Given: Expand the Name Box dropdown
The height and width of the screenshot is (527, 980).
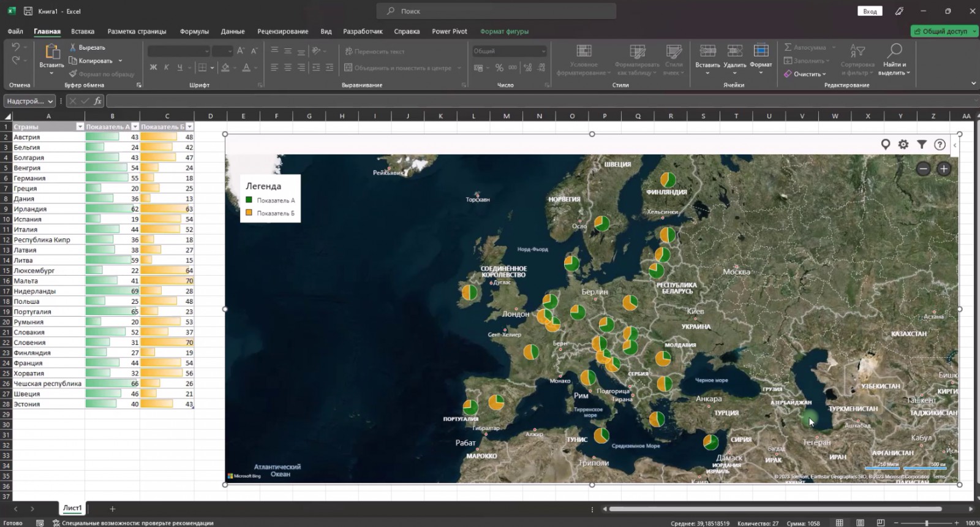Looking at the screenshot, I should (50, 101).
